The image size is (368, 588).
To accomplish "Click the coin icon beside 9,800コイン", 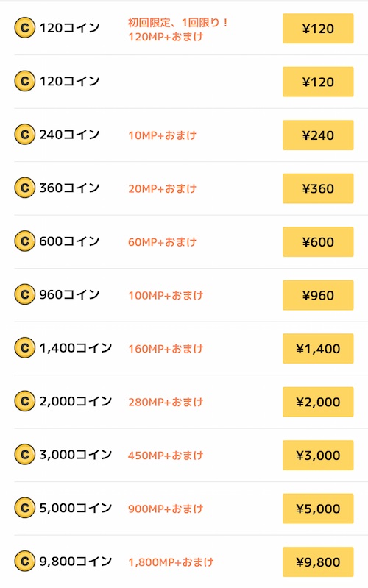I will tap(25, 562).
